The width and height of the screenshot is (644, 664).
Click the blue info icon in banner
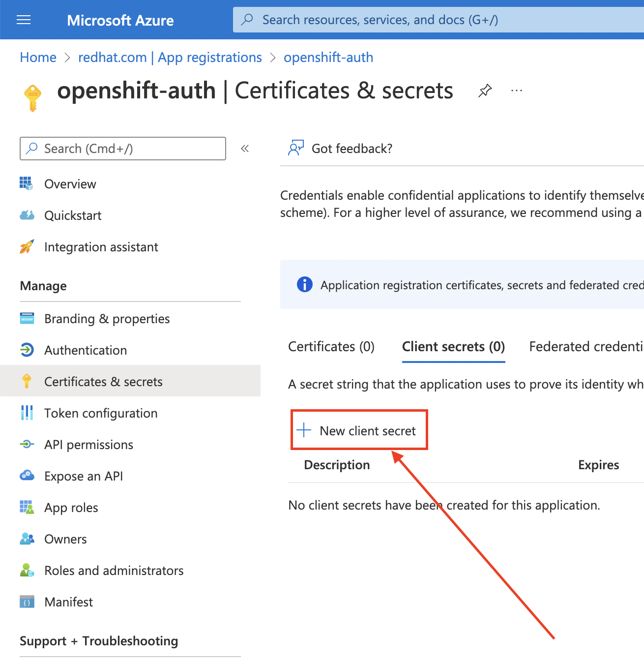305,284
